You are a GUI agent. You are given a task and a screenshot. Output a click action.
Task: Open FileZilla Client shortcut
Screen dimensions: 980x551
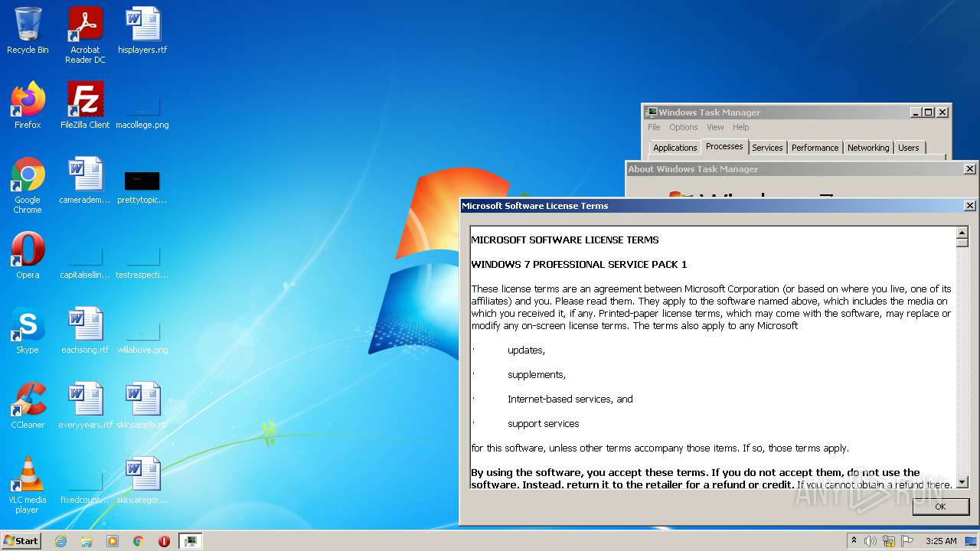(x=85, y=105)
